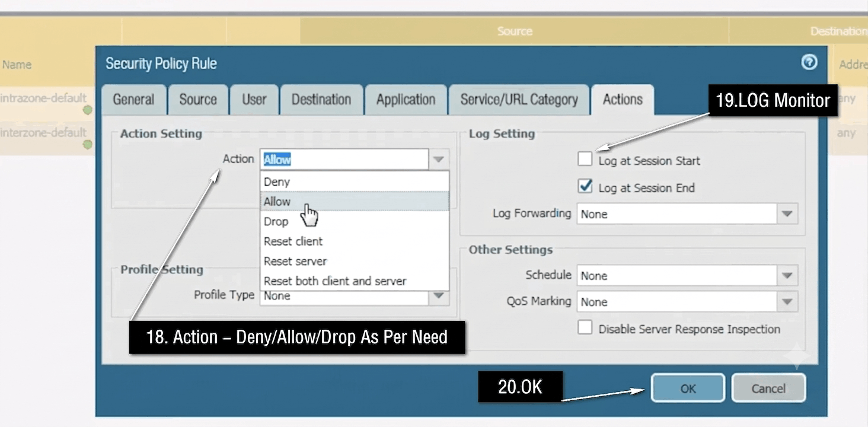Click the Action combo box field
The height and width of the screenshot is (427, 868).
[x=344, y=159]
